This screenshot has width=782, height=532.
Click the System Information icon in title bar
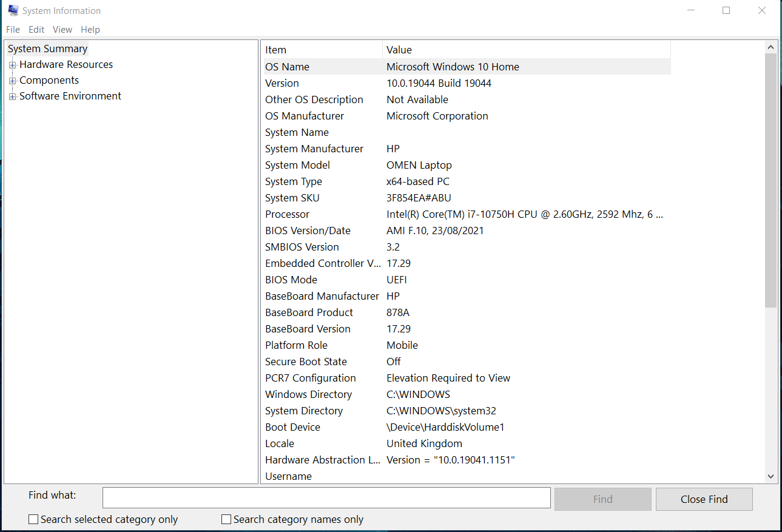[x=13, y=10]
